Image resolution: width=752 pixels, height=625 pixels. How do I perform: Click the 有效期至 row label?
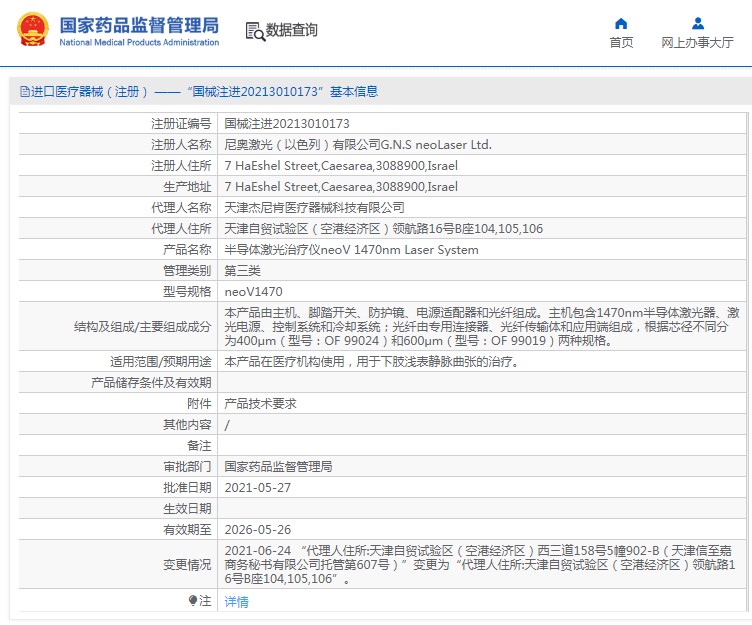coord(187,530)
